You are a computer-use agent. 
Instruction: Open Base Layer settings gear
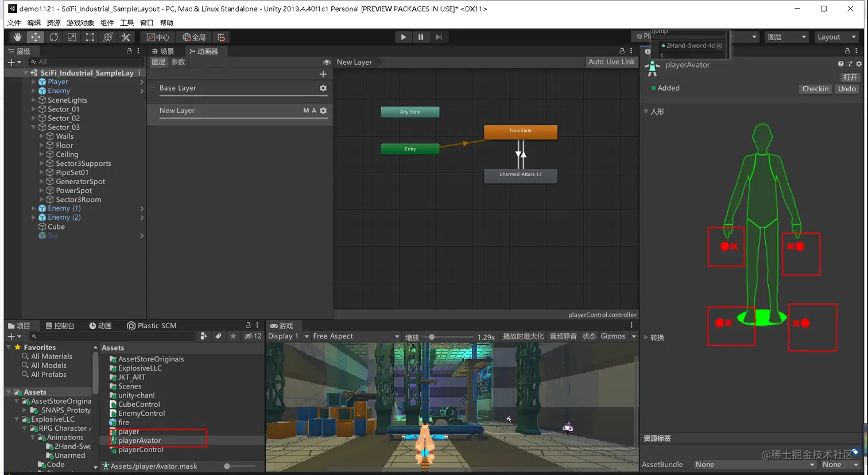click(x=323, y=88)
